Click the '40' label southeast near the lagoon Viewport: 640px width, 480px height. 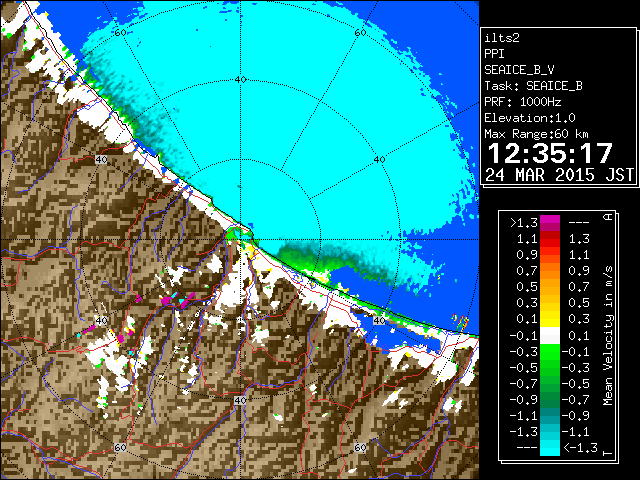click(380, 320)
